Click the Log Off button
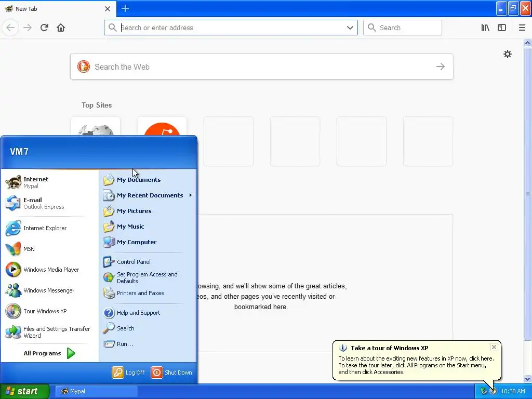Image resolution: width=532 pixels, height=399 pixels. click(x=128, y=372)
